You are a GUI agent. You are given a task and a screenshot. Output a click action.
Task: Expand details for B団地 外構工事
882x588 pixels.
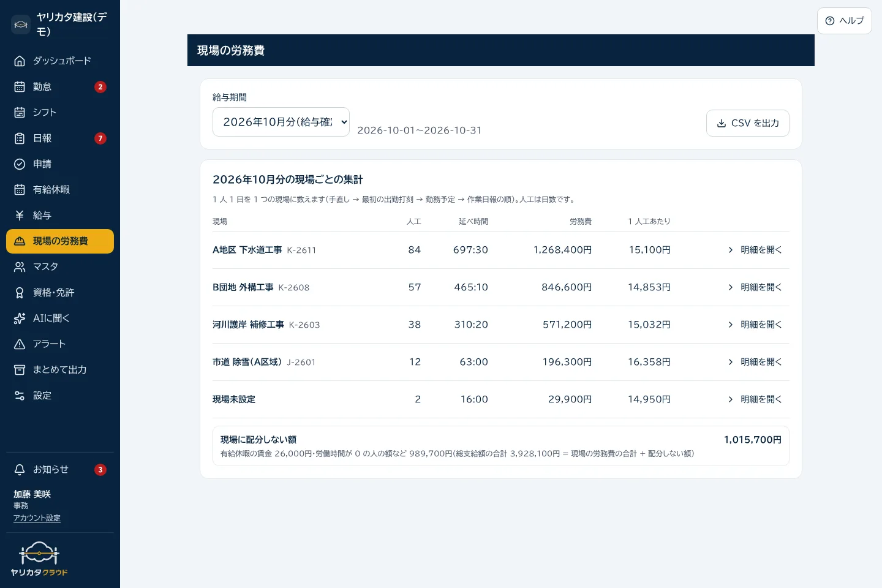coord(755,287)
